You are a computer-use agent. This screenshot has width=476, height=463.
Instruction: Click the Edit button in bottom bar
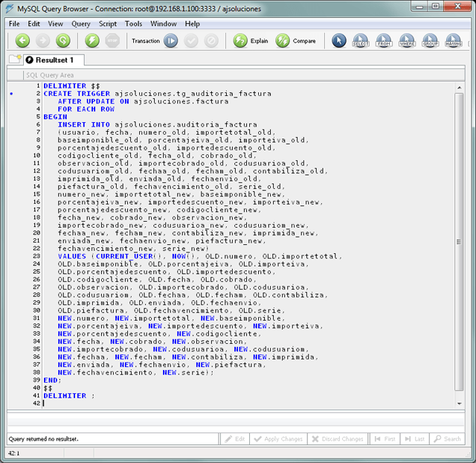pyautogui.click(x=235, y=439)
